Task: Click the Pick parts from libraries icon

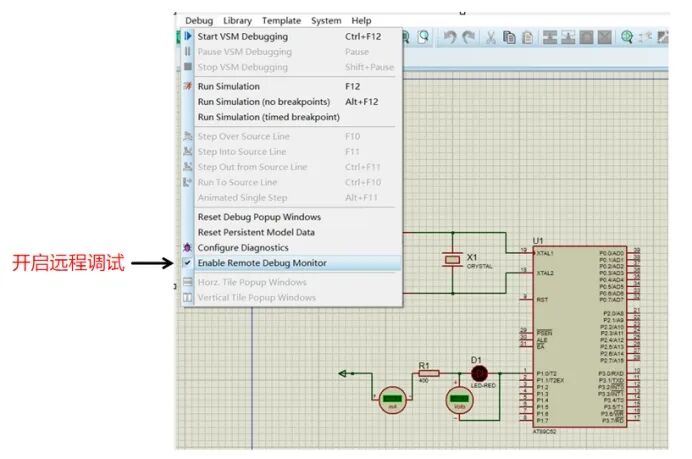Action: click(627, 38)
